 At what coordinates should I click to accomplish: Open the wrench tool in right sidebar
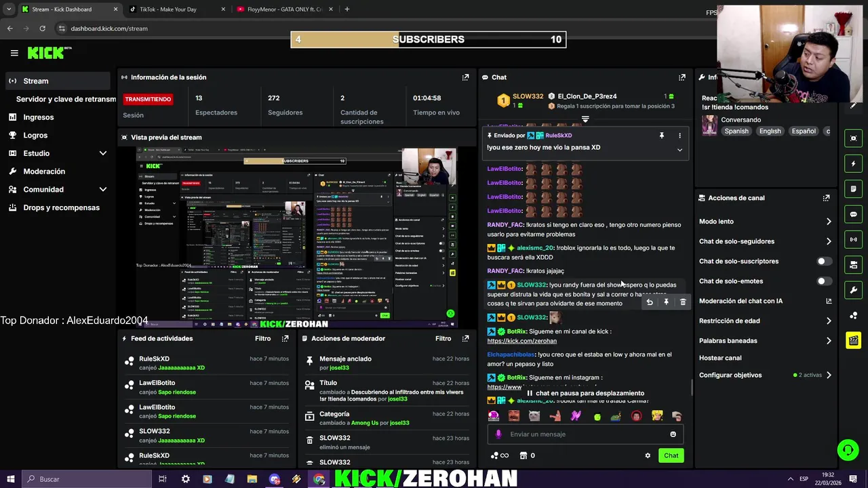point(853,290)
